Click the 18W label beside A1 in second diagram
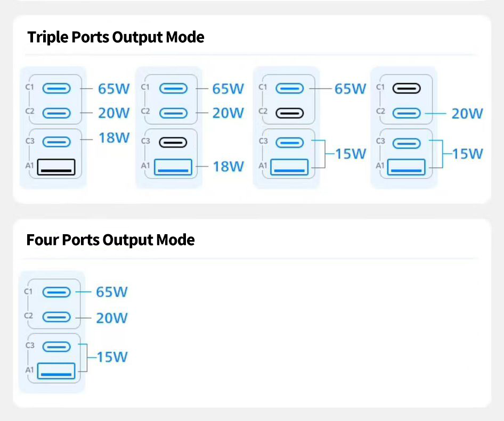The height and width of the screenshot is (421, 504). click(x=228, y=167)
